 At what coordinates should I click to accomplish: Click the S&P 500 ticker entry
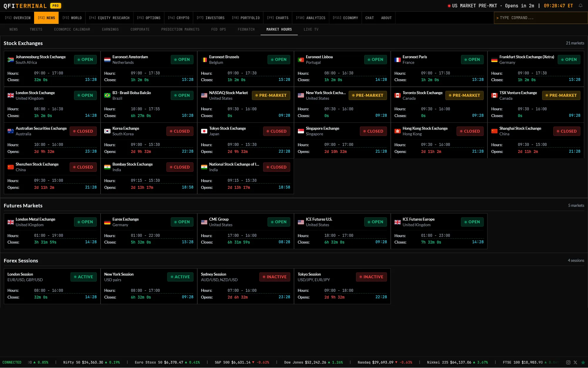click(242, 362)
